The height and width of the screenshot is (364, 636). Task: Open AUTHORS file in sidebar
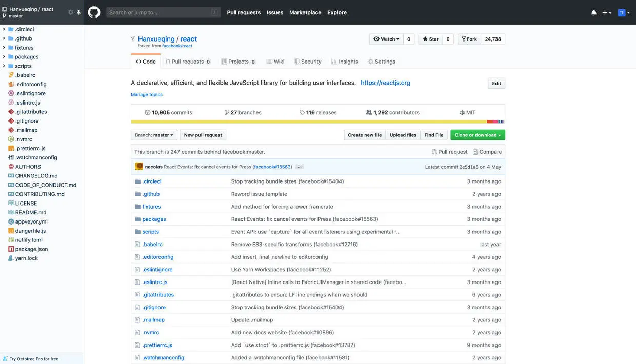tap(28, 167)
